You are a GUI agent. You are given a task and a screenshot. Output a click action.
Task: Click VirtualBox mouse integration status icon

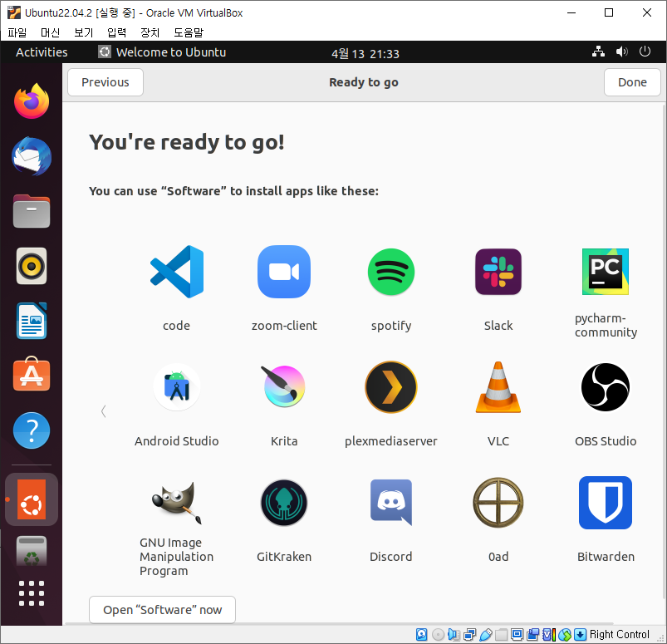click(x=565, y=635)
